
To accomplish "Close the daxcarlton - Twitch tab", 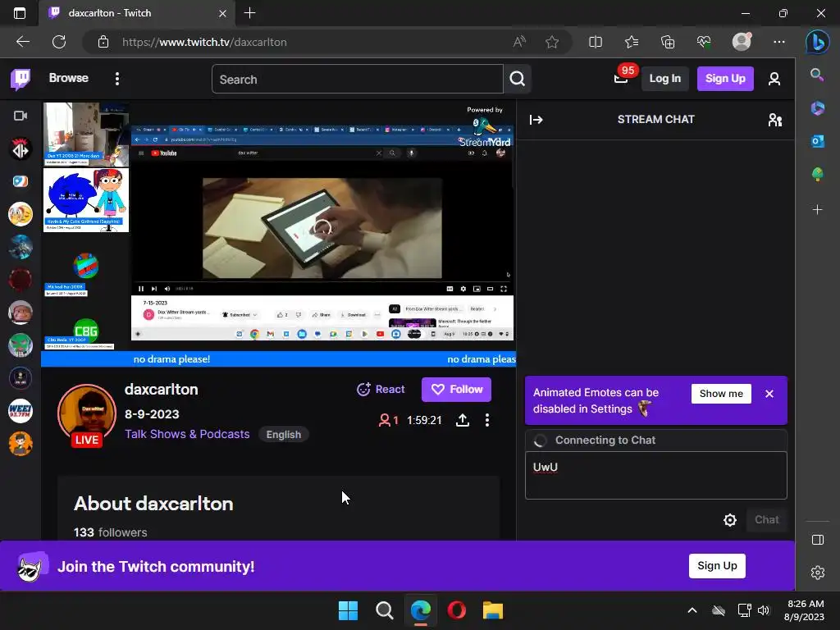I will pyautogui.click(x=222, y=13).
